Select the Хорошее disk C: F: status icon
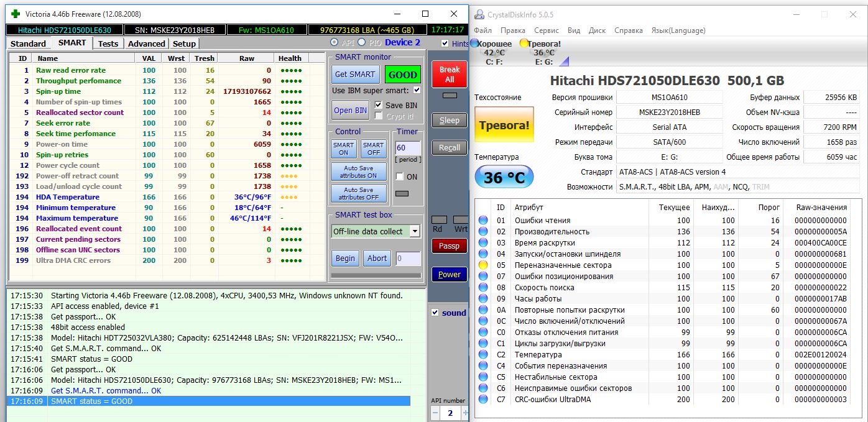This screenshot has height=422, width=868. 475,44
